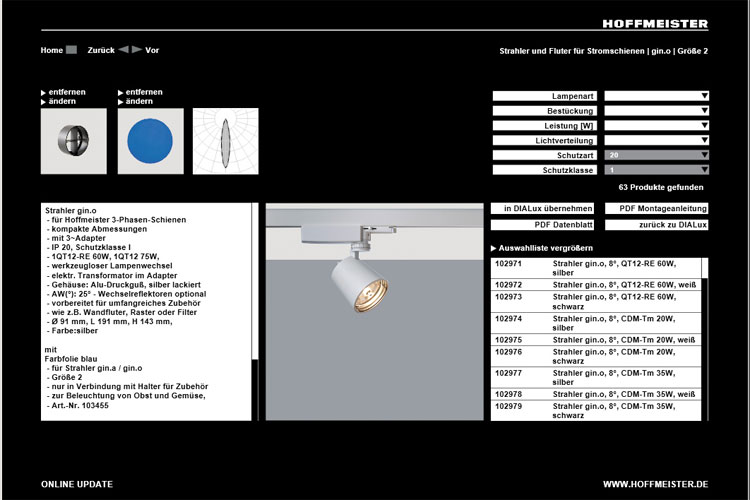Click the Schutzart label field
Image resolution: width=750 pixels, height=500 pixels.
(x=545, y=155)
